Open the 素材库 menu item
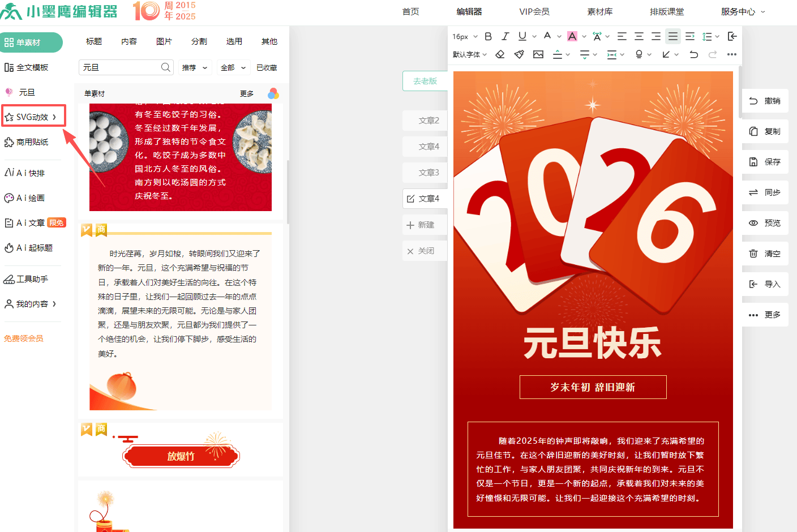 pyautogui.click(x=599, y=11)
